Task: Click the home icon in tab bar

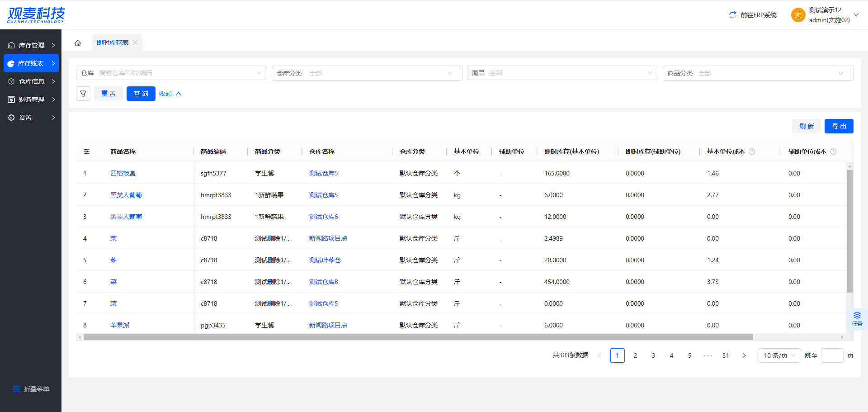Action: pyautogui.click(x=78, y=43)
